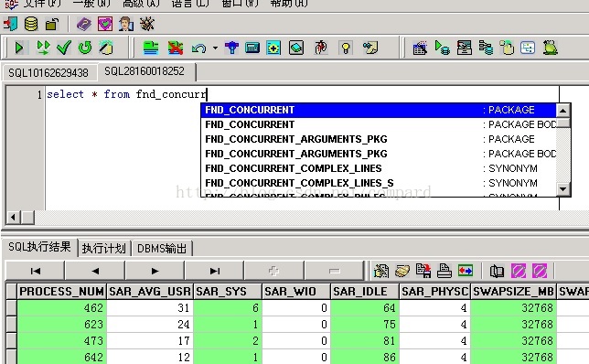Click the teal eraser book icon
The height and width of the screenshot is (364, 589).
(x=296, y=48)
